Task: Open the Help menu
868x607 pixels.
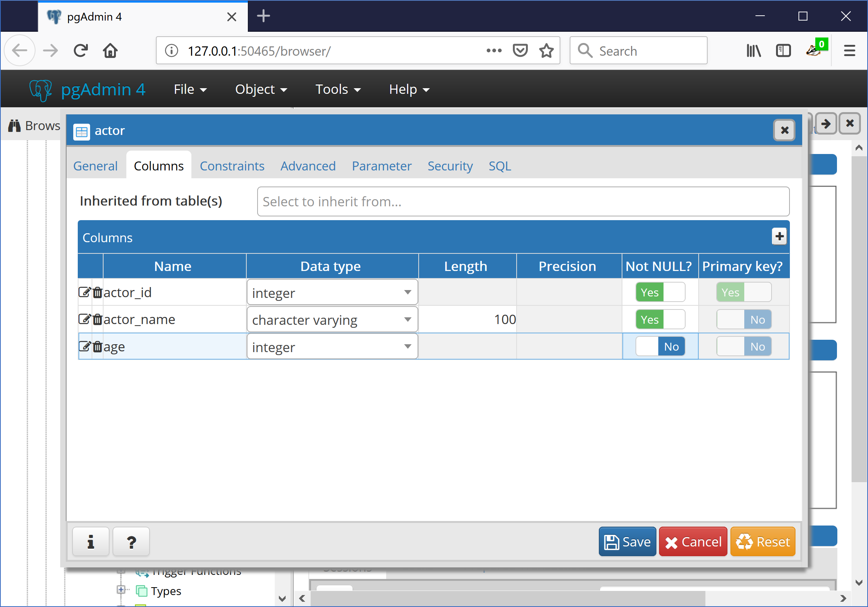Action: pyautogui.click(x=409, y=89)
